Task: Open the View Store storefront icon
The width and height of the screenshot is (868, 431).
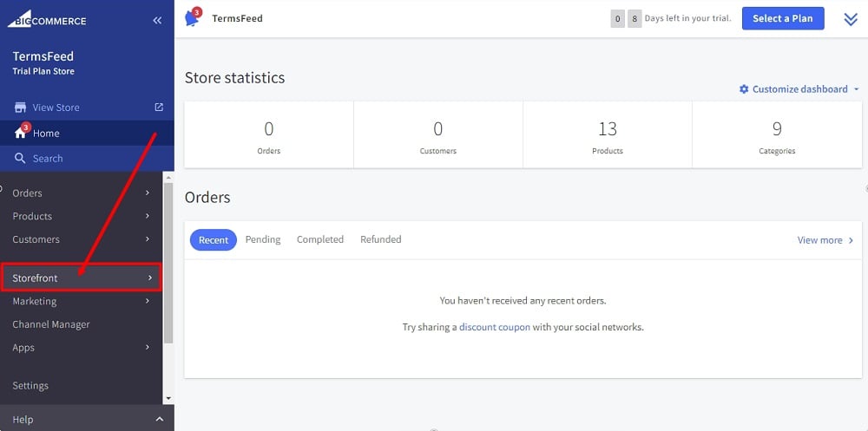Action: [x=20, y=108]
